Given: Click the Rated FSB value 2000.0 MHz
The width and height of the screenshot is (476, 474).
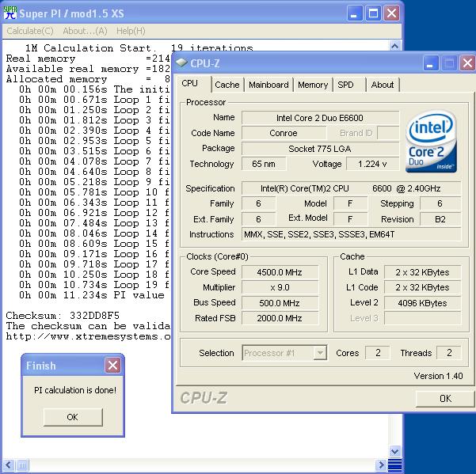Looking at the screenshot, I should coord(280,318).
